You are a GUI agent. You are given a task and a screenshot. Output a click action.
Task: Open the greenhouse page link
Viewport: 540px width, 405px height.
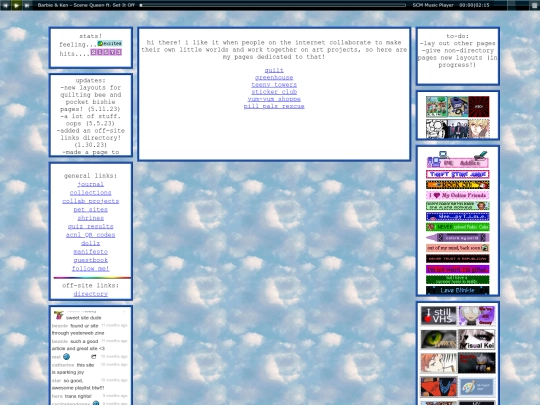point(274,77)
